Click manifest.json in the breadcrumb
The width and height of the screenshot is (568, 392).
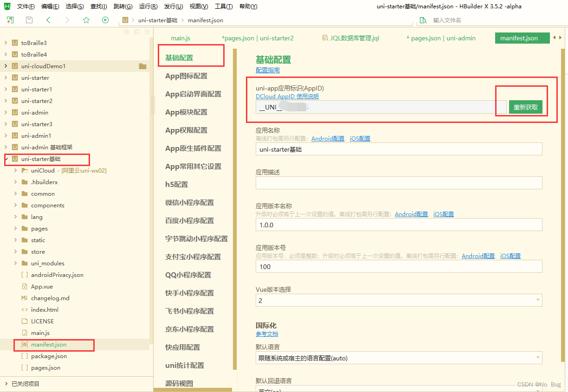pyautogui.click(x=206, y=20)
